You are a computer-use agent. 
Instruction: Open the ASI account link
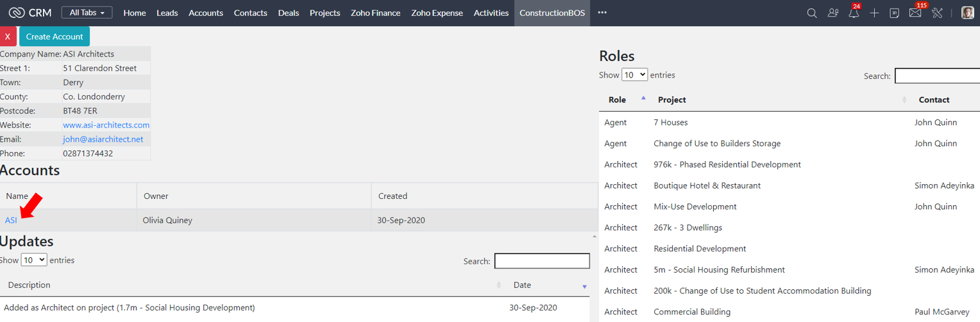(11, 220)
